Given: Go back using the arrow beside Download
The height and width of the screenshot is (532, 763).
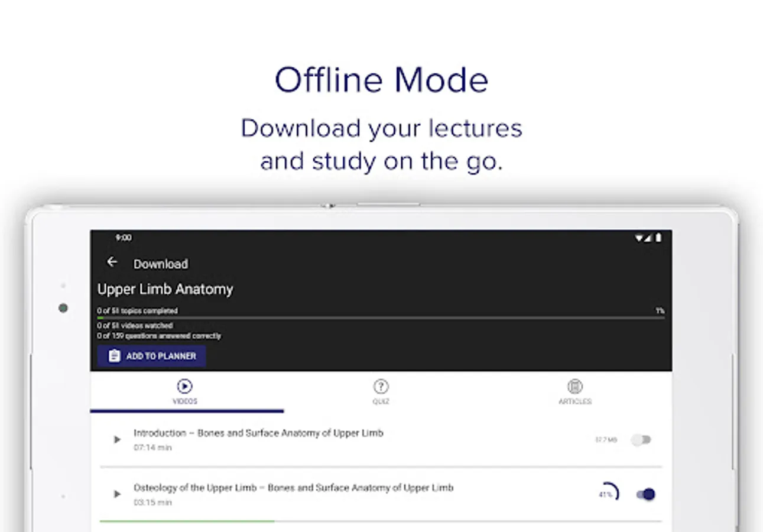Looking at the screenshot, I should point(112,262).
